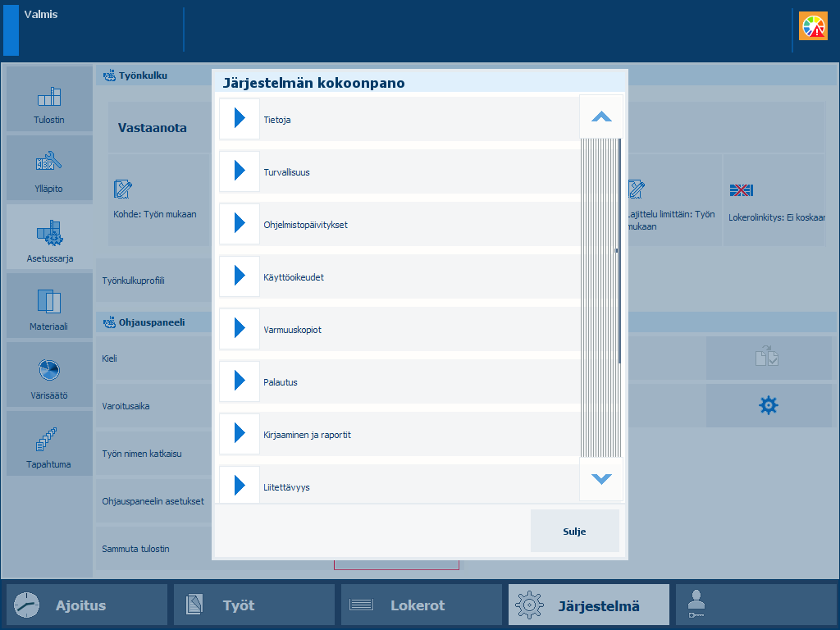The image size is (840, 630).
Task: Click the Vastaanota heading
Action: click(x=152, y=128)
